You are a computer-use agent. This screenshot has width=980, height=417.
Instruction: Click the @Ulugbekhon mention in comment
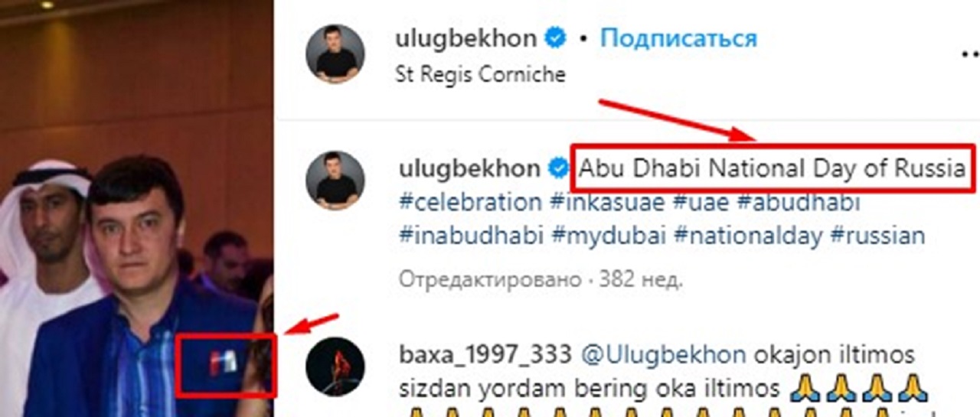pyautogui.click(x=662, y=355)
